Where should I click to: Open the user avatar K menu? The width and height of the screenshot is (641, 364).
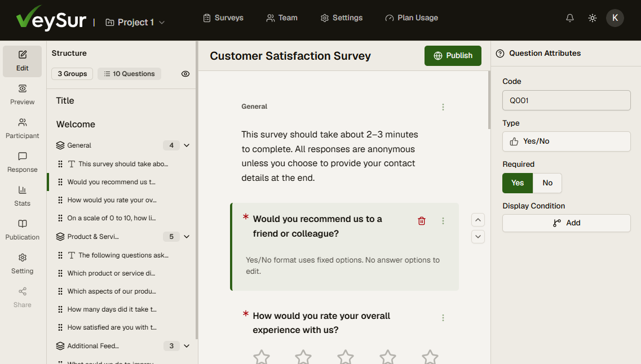click(x=615, y=18)
